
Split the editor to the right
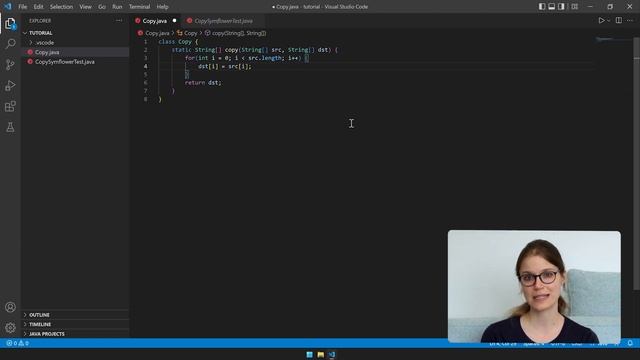click(619, 20)
